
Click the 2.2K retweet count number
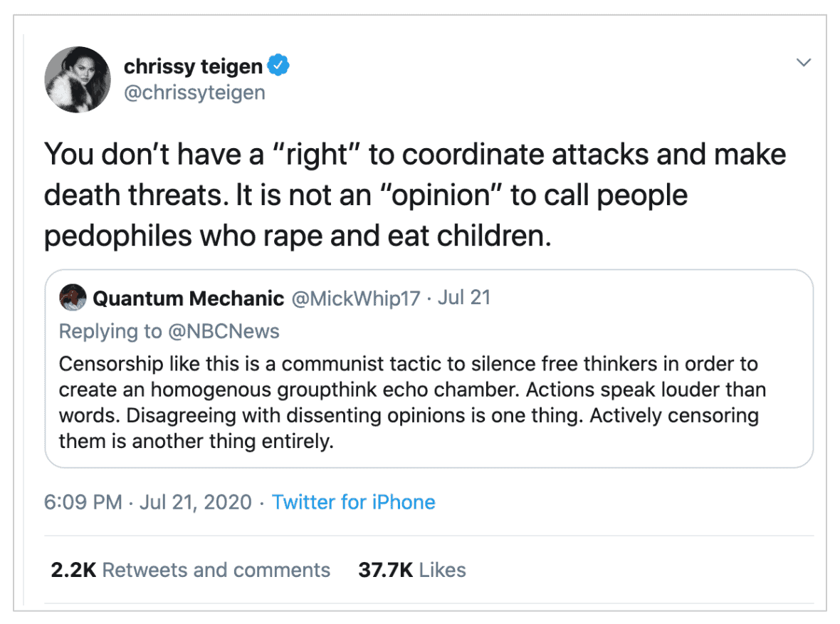point(73,570)
